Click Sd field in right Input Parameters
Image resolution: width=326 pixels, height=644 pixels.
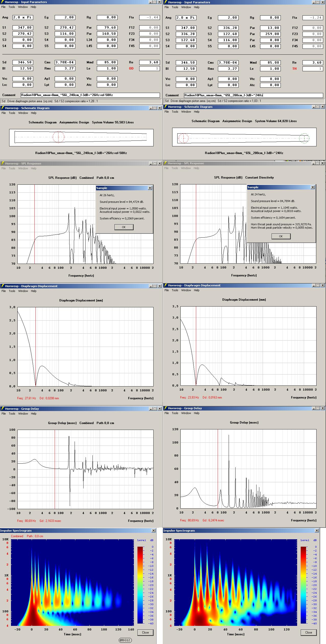pyautogui.click(x=186, y=63)
